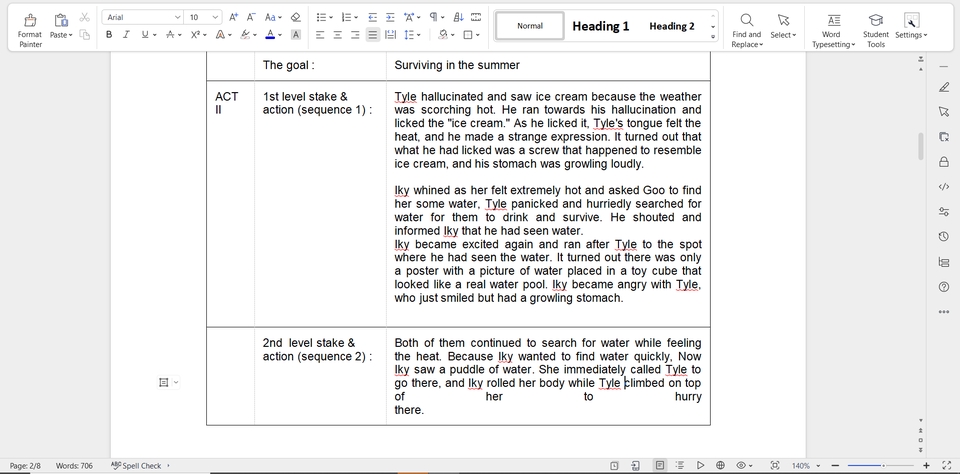The height and width of the screenshot is (474, 960).
Task: Align the text left
Action: pos(320,35)
